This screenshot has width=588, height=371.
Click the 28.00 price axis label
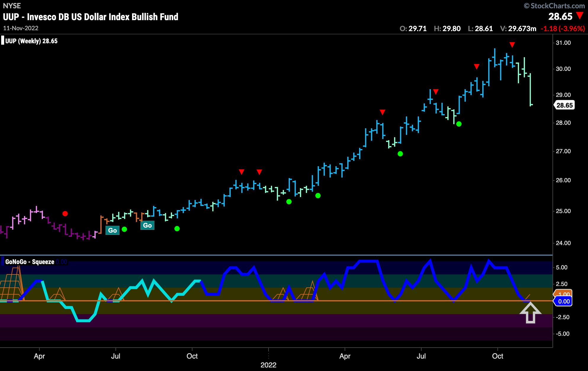563,123
